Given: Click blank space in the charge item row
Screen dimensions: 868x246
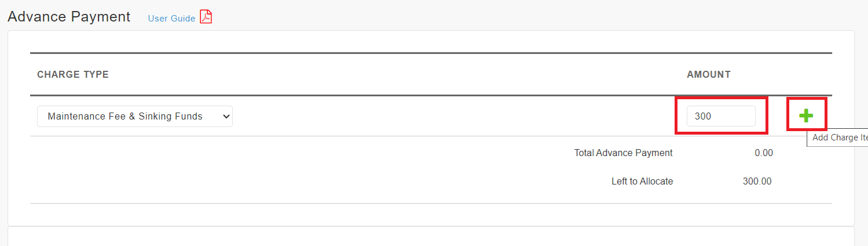Looking at the screenshot, I should pyautogui.click(x=452, y=116).
